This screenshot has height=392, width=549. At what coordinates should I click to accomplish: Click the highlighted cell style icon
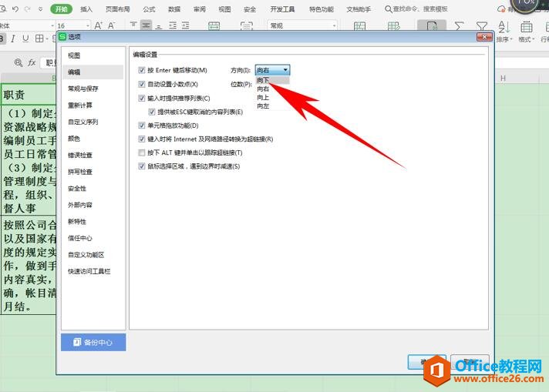[x=432, y=25]
